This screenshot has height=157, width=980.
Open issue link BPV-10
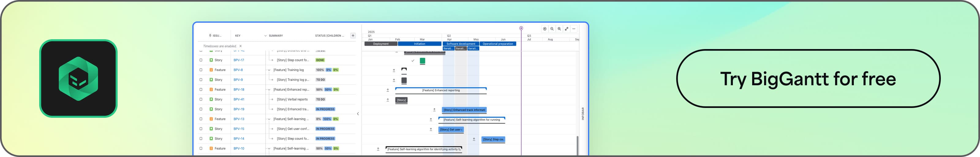pyautogui.click(x=239, y=149)
